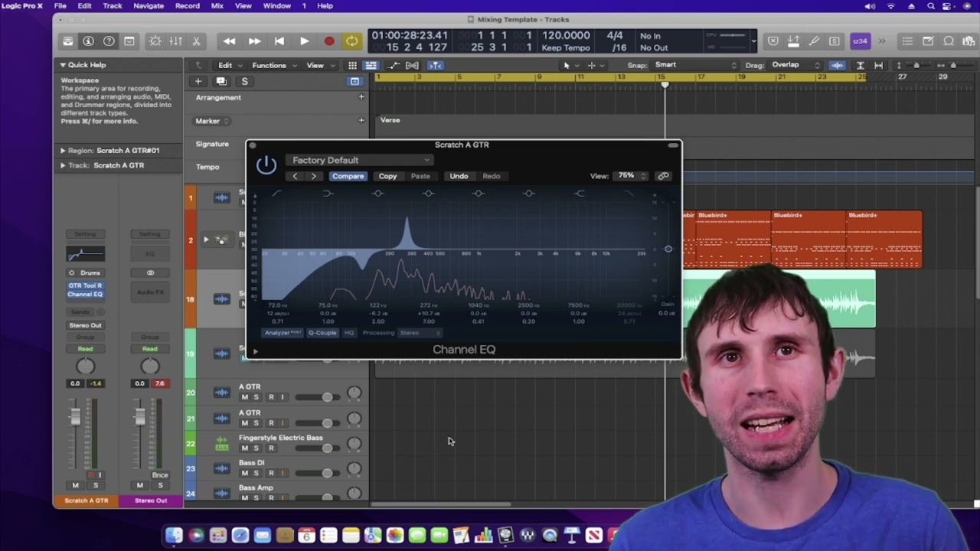Open the Edit dropdown in Tracks area

(230, 66)
